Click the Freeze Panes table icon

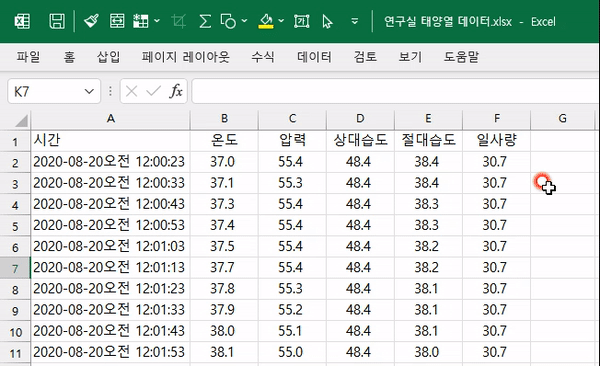pyautogui.click(x=141, y=21)
